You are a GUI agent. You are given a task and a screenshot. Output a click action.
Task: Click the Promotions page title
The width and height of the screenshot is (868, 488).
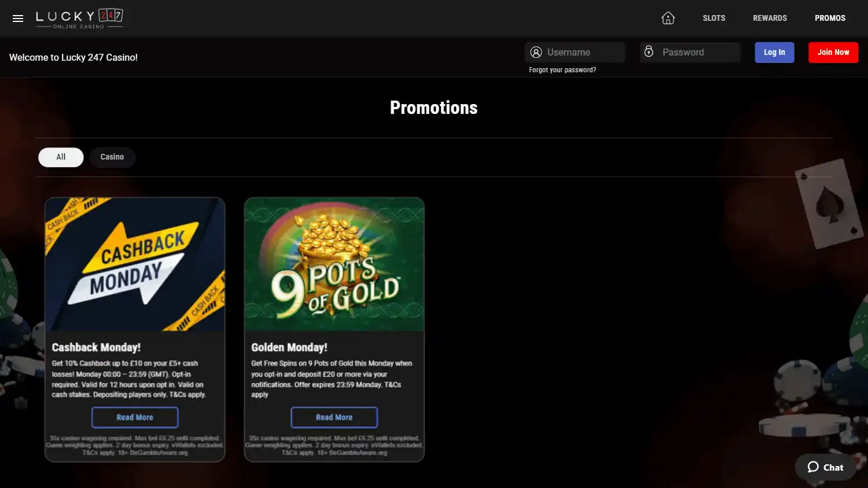434,108
